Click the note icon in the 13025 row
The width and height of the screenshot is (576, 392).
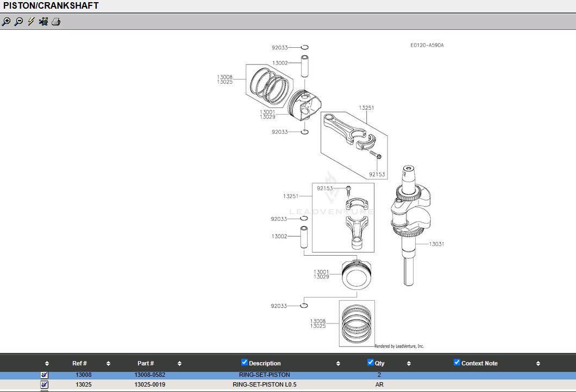45,384
